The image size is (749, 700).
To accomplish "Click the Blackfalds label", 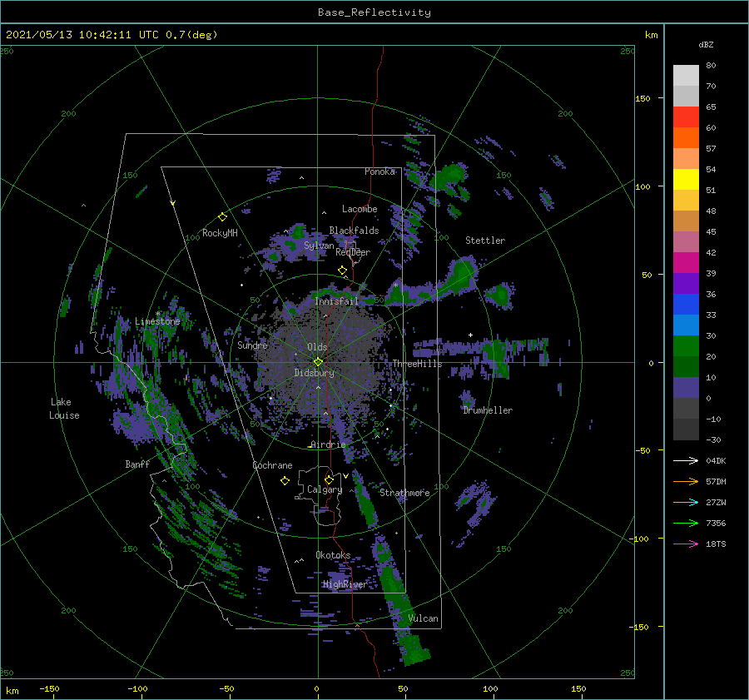I will pyautogui.click(x=354, y=231).
